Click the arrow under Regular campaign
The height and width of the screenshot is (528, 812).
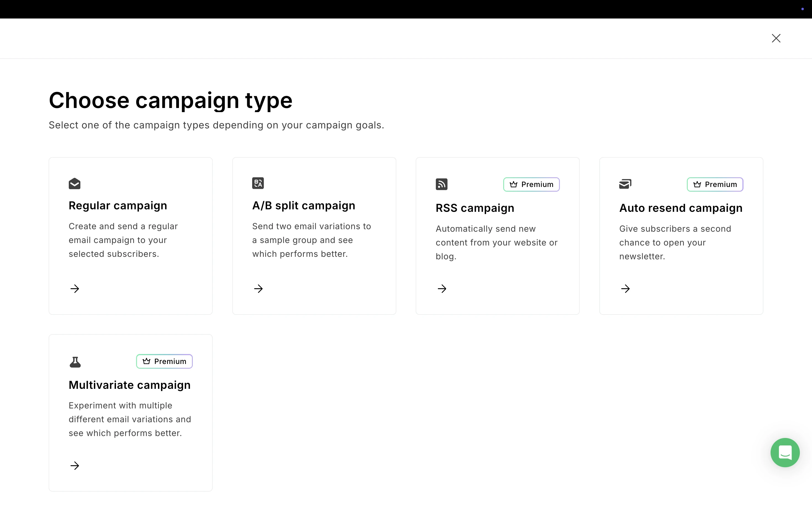[75, 289]
